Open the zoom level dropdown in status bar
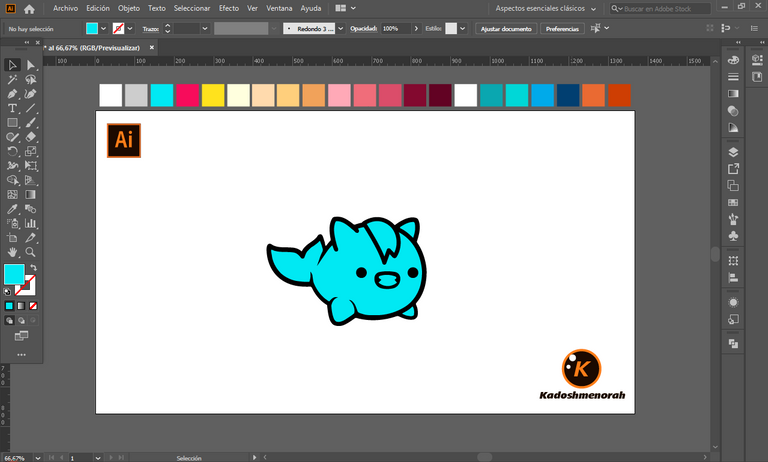The height and width of the screenshot is (462, 768). (x=38, y=458)
